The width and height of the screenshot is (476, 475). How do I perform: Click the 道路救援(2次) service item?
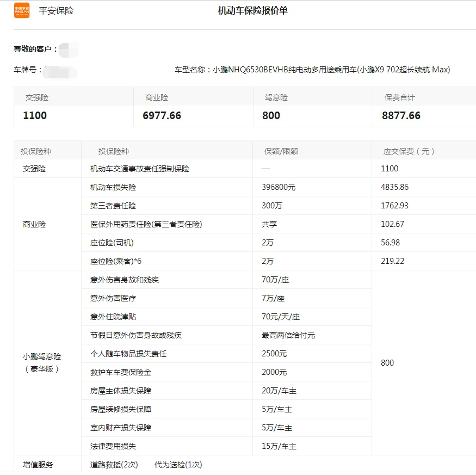click(x=114, y=465)
